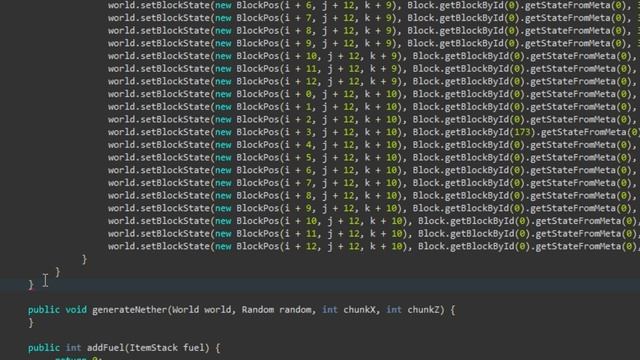Screen dimensions: 640x360
Task: Click the addFuel method name
Action: coord(105,348)
